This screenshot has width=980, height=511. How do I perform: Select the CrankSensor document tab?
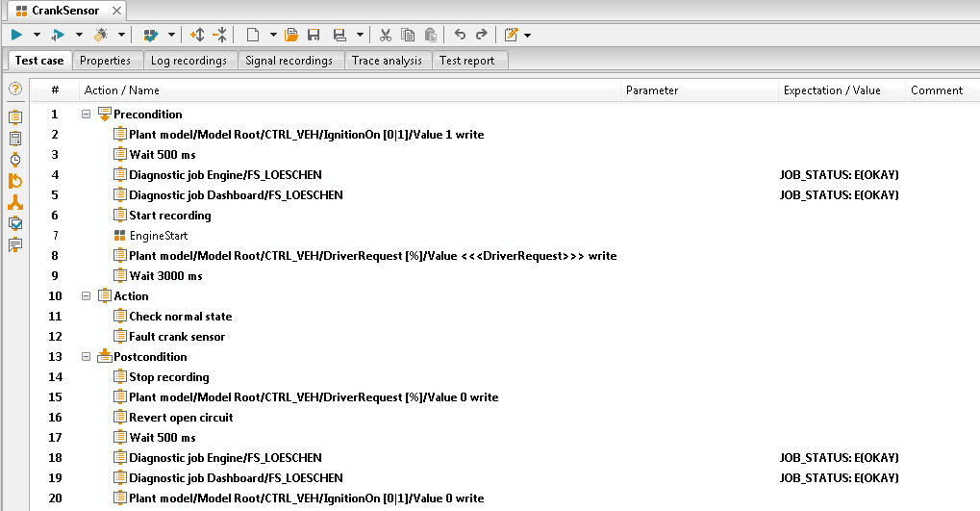(x=65, y=11)
